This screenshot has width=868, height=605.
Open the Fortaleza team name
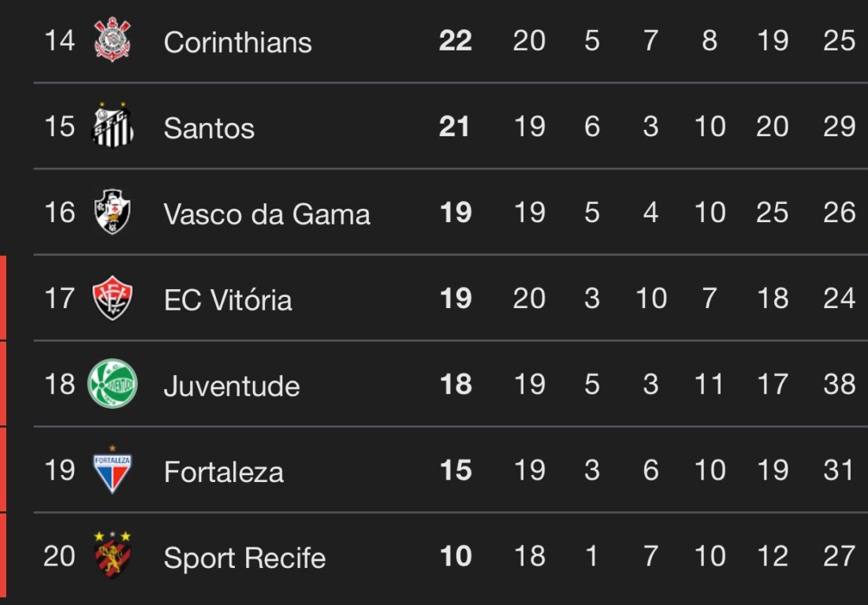(224, 472)
